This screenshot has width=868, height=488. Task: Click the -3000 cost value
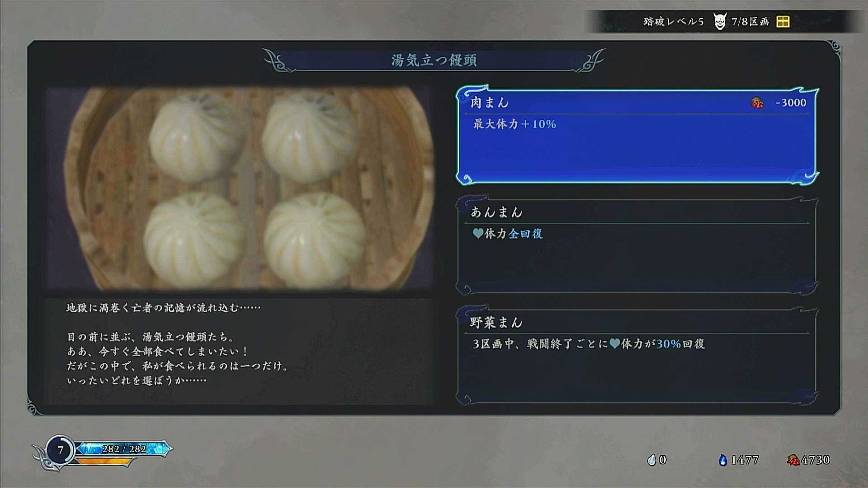coord(791,103)
